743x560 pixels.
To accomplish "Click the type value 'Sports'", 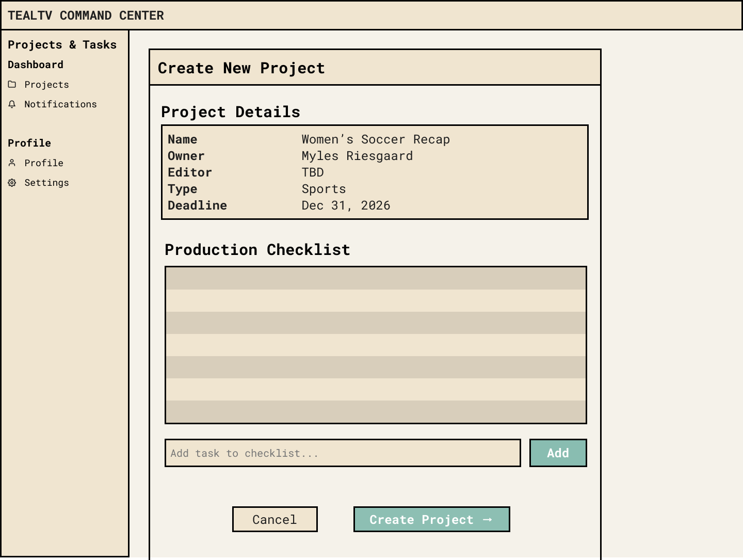I will point(324,189).
